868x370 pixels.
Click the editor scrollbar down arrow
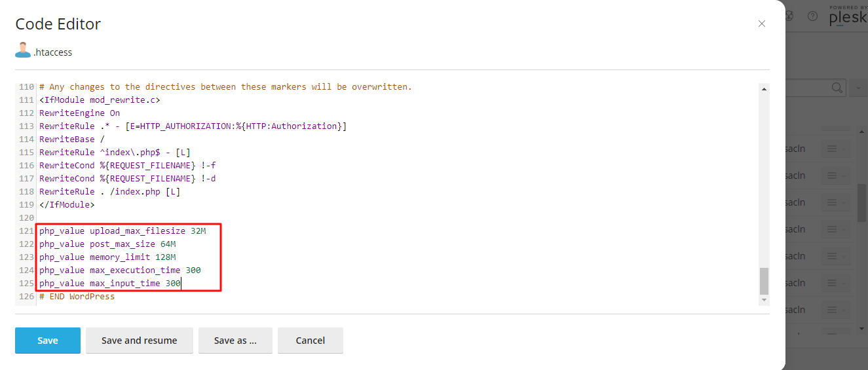pyautogui.click(x=764, y=300)
